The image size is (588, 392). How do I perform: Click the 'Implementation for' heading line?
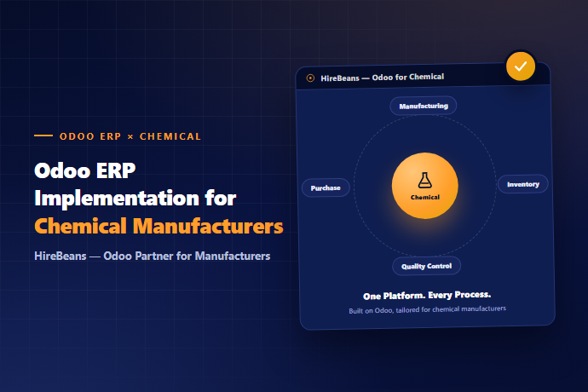[135, 198]
